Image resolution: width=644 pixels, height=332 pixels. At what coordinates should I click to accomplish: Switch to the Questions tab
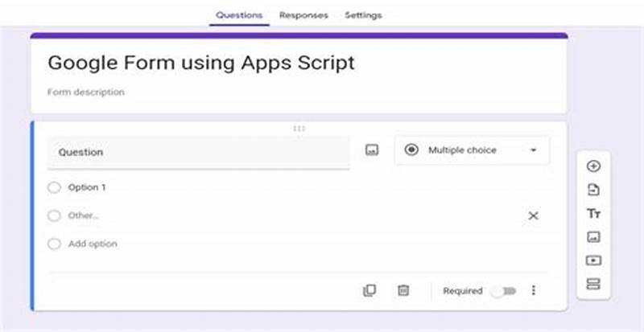click(239, 15)
